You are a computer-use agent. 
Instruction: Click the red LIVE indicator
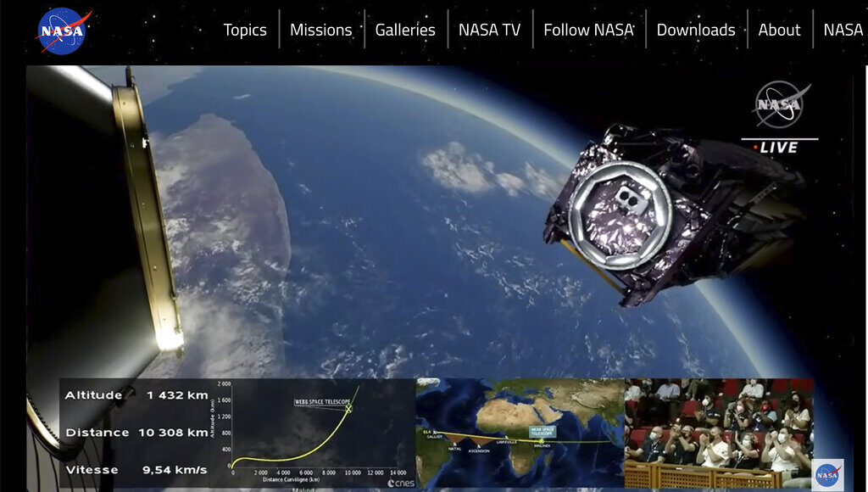tap(776, 148)
